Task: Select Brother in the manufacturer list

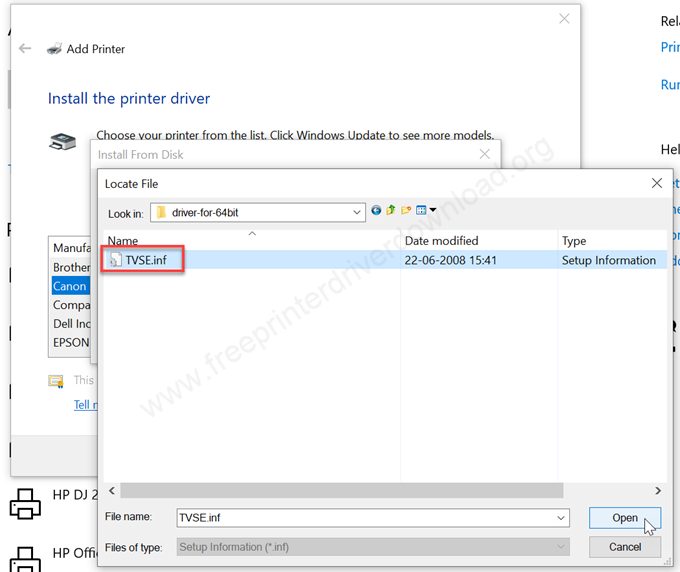Action: (71, 267)
